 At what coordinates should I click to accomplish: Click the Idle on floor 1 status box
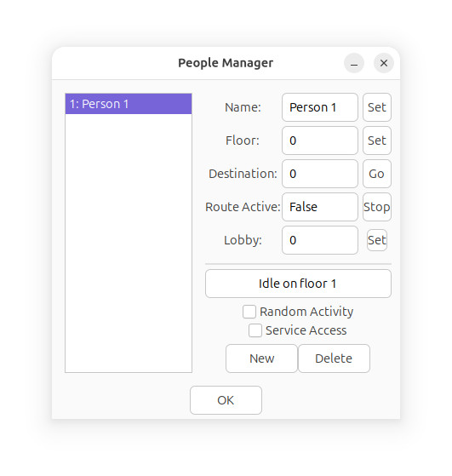coord(298,284)
